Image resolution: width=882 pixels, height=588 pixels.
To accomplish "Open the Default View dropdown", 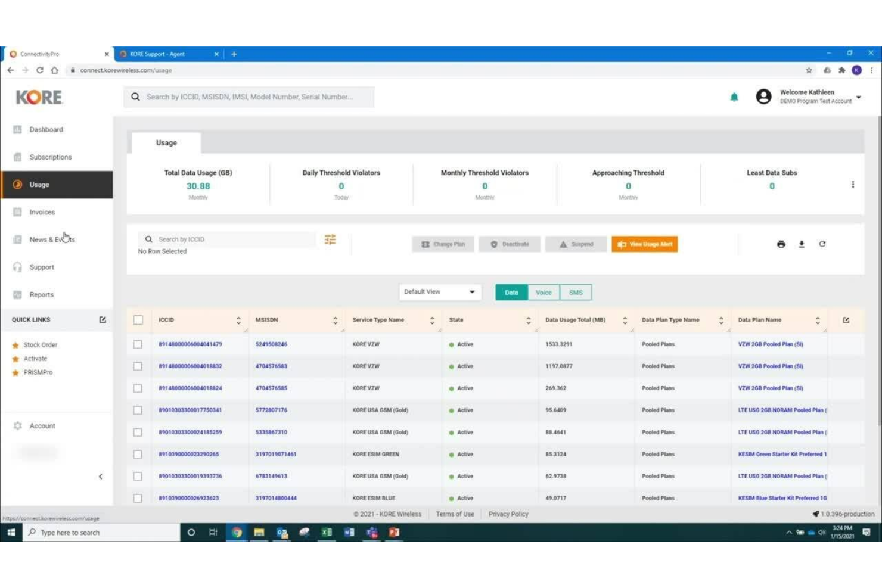I will pyautogui.click(x=439, y=292).
